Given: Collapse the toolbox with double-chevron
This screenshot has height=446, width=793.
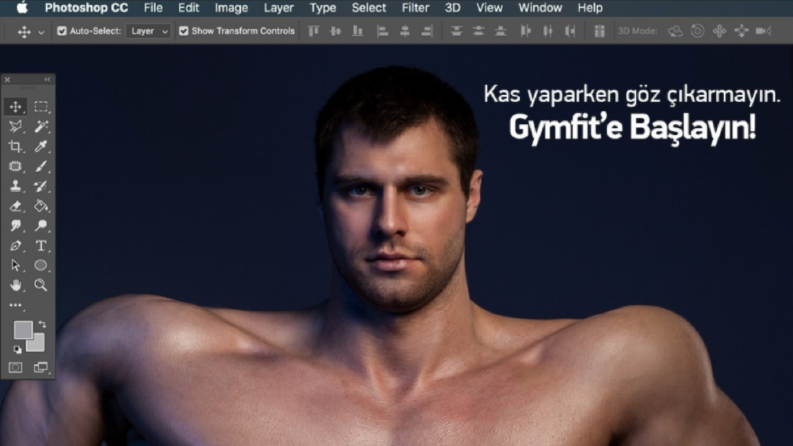Looking at the screenshot, I should (47, 79).
